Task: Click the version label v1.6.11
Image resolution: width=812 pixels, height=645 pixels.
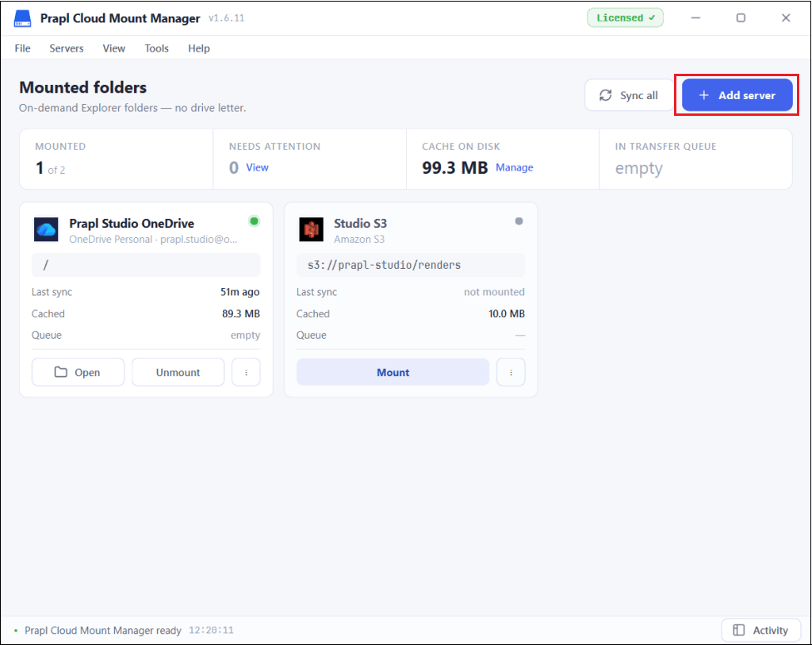Action: click(226, 18)
